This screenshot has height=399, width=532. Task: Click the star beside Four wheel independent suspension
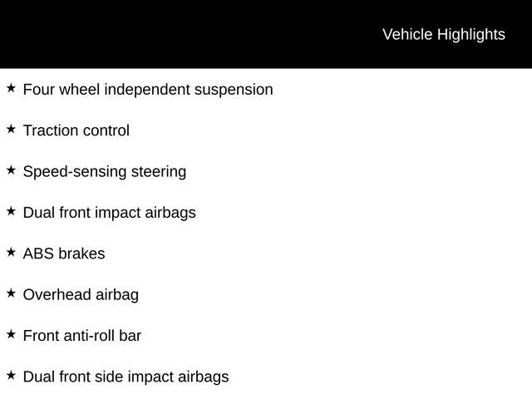[11, 88]
